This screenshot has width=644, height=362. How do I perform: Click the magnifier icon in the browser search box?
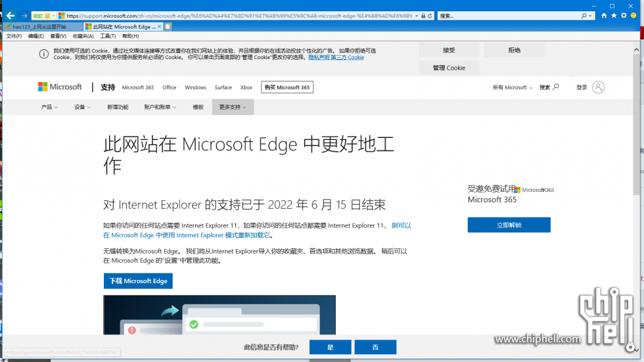pyautogui.click(x=584, y=16)
